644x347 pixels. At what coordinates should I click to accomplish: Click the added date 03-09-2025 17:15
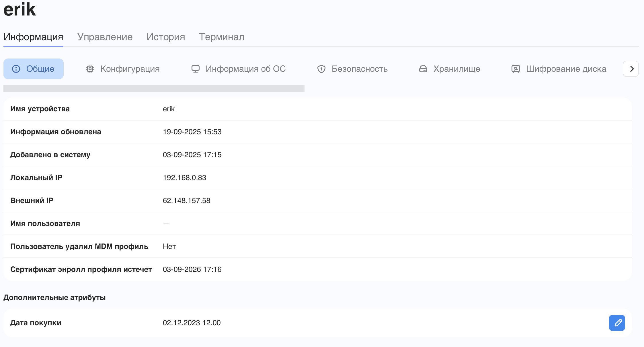(x=192, y=155)
